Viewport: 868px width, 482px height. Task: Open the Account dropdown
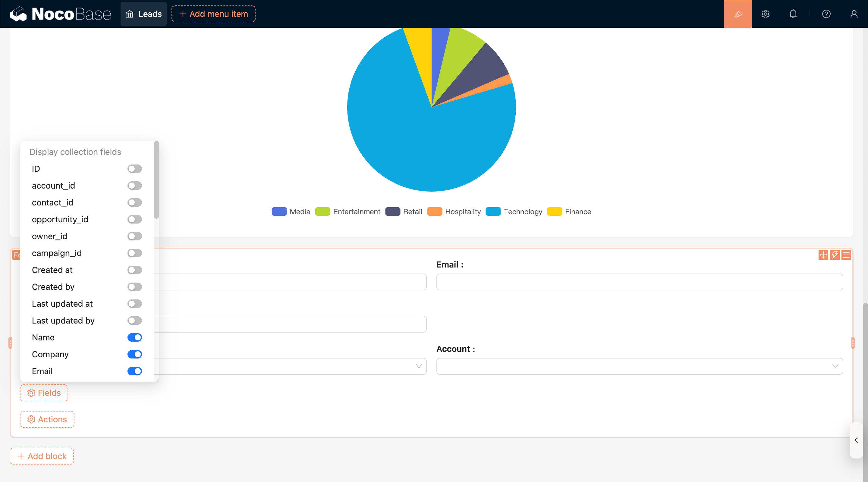(x=639, y=366)
